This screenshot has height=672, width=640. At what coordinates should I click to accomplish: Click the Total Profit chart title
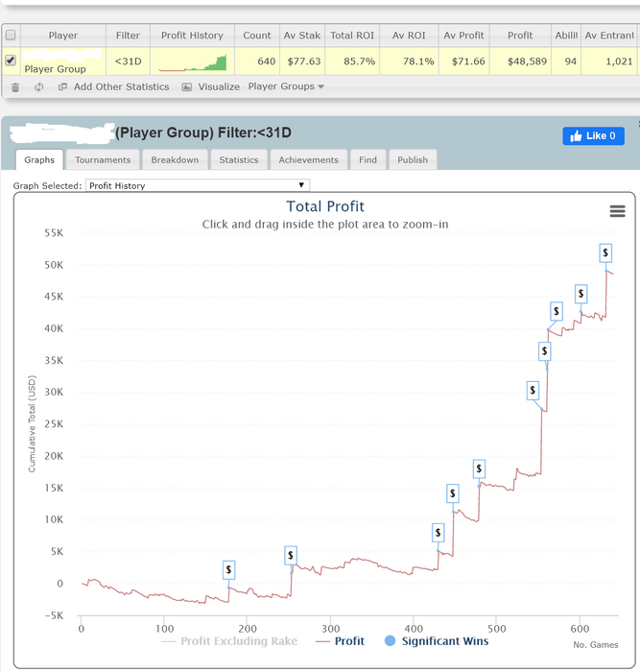point(325,206)
